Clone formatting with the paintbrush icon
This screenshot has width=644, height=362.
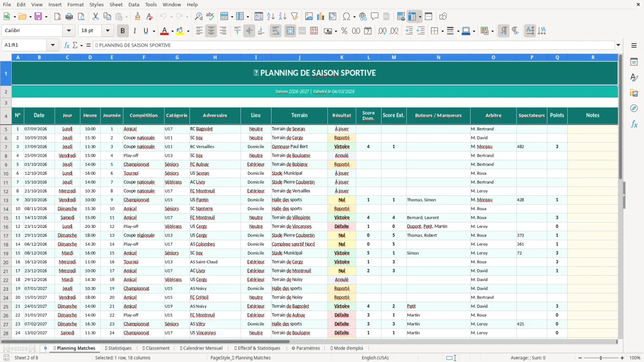[137, 17]
